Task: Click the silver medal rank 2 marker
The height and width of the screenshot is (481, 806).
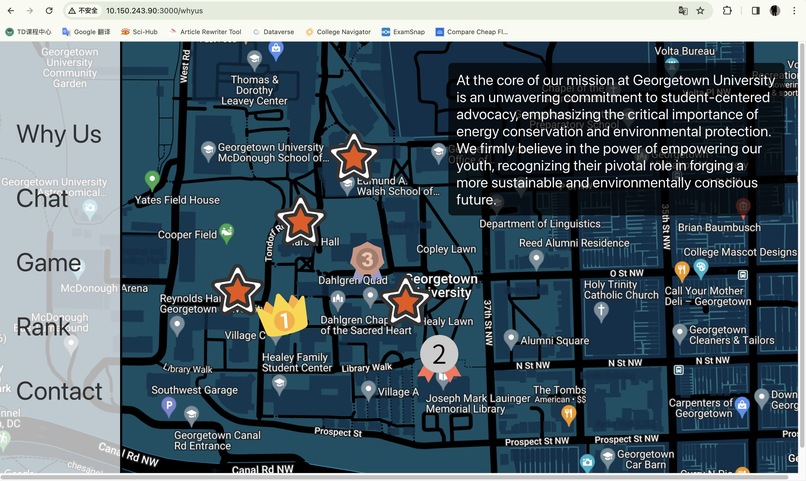Action: 439,357
